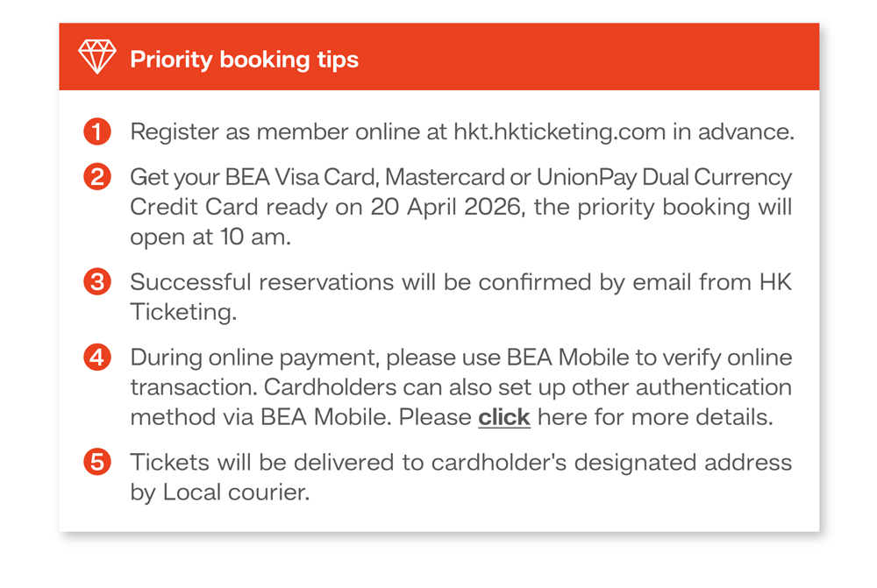The width and height of the screenshot is (877, 588).
Task: Click "Ticketing." on tip three's second line
Action: (x=182, y=313)
